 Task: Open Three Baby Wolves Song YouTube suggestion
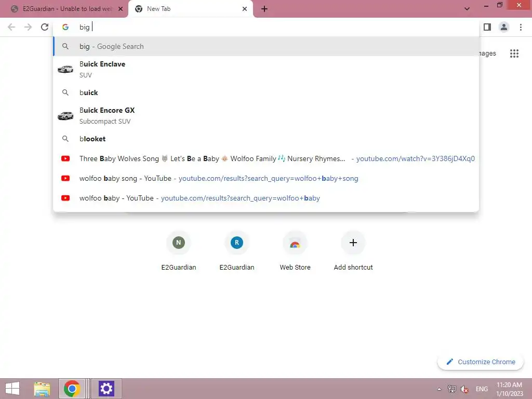coord(266,158)
